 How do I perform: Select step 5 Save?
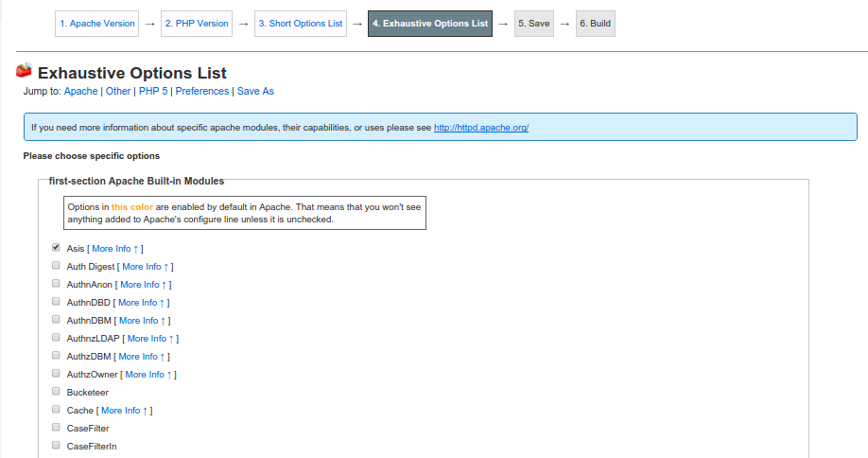(533, 24)
